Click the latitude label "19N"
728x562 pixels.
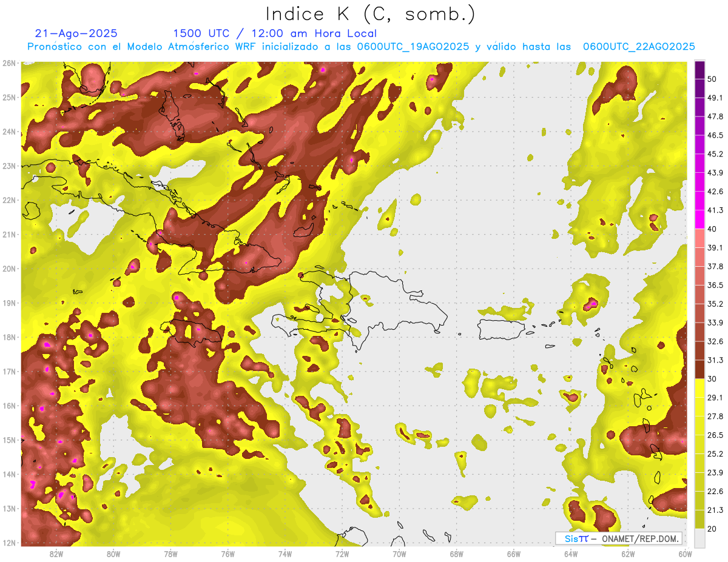(8, 303)
